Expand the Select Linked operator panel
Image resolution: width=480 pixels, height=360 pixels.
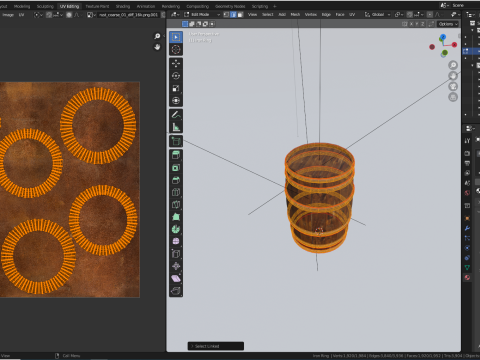216,346
